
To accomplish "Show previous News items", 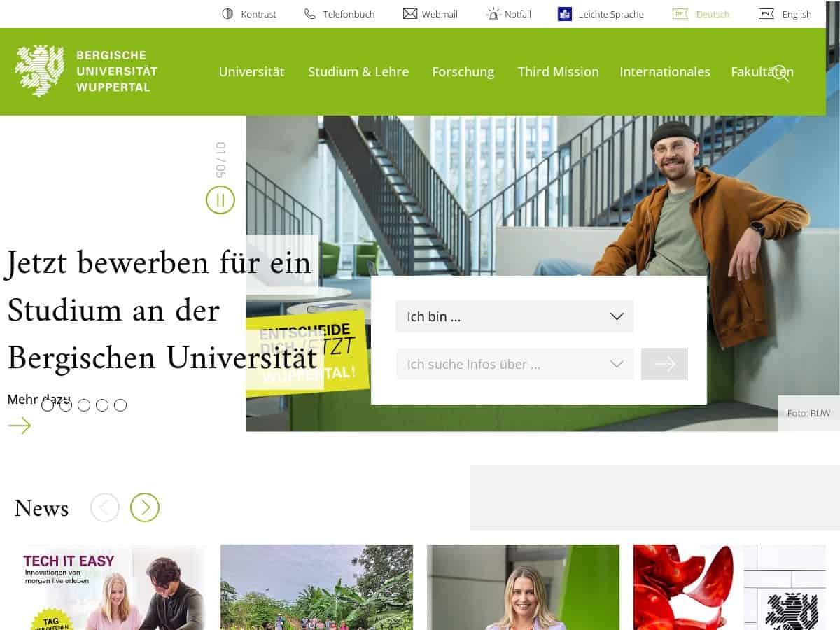I will point(105,507).
